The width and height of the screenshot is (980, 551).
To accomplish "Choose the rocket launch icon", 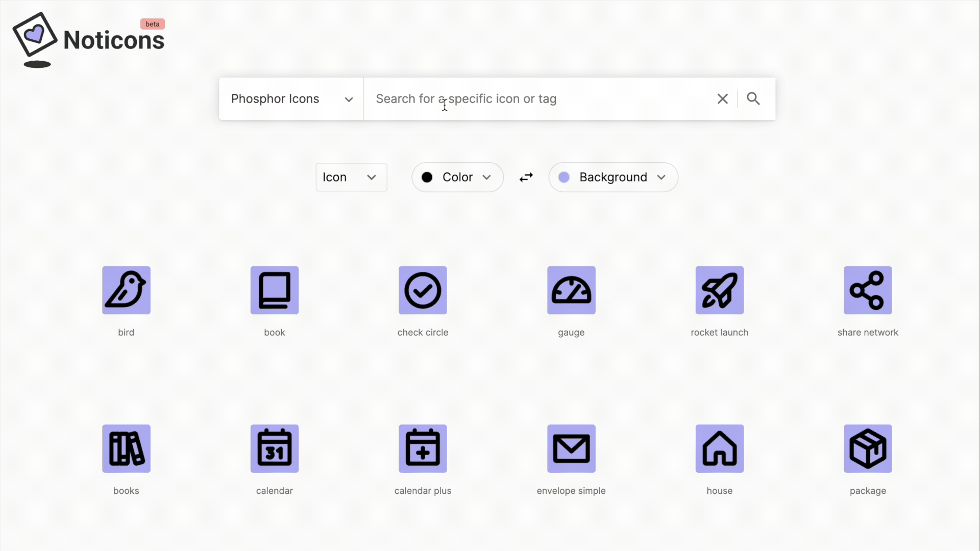I will click(x=720, y=290).
